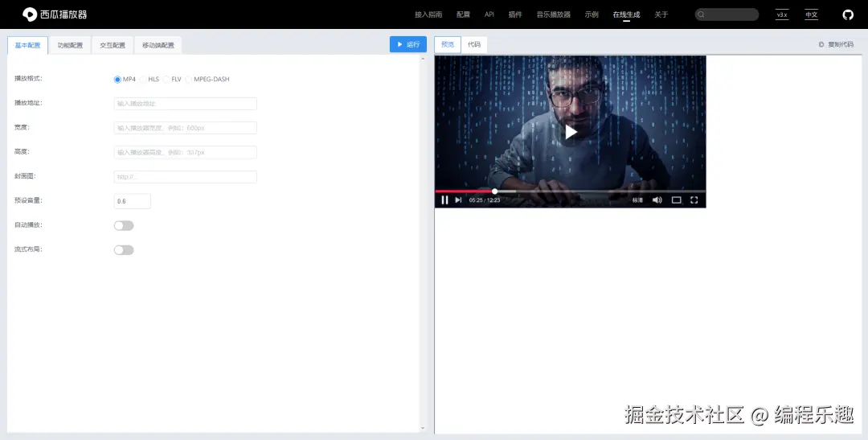Open the GitHub repository icon
Image resolution: width=868 pixels, height=440 pixels.
point(848,15)
